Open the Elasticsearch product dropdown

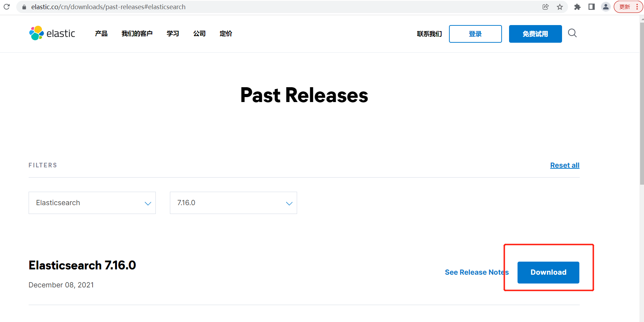(x=92, y=203)
